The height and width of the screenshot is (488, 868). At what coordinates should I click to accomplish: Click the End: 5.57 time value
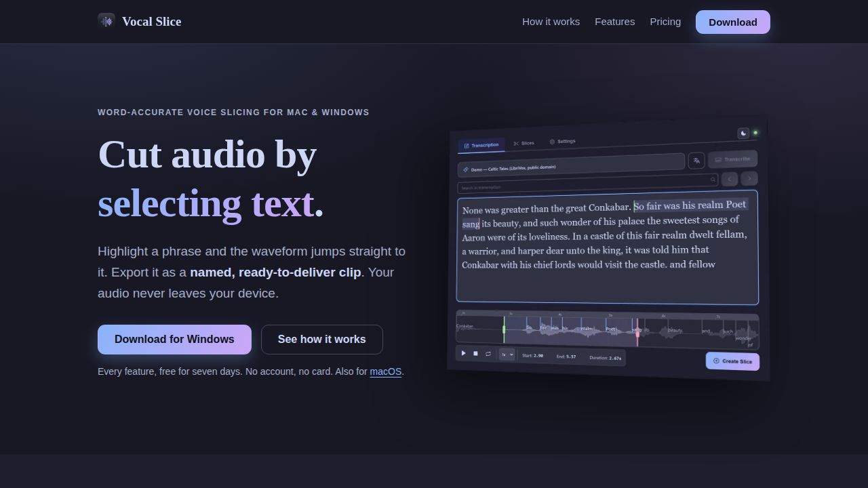click(x=566, y=357)
